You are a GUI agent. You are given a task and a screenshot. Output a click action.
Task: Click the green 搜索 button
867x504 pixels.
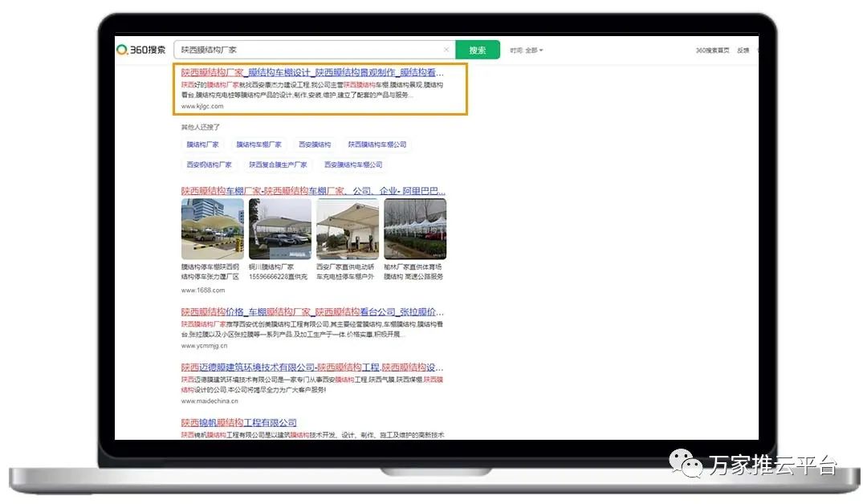pos(478,50)
